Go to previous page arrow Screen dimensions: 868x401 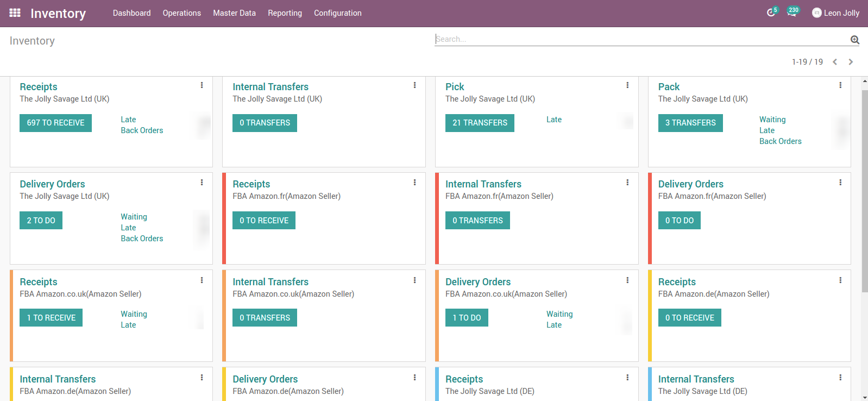coord(835,62)
